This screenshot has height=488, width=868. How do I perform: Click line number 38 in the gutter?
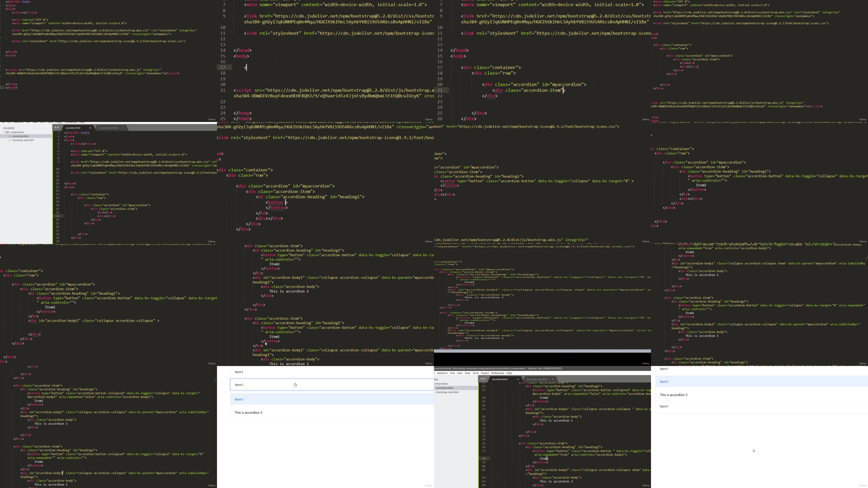coord(484,459)
